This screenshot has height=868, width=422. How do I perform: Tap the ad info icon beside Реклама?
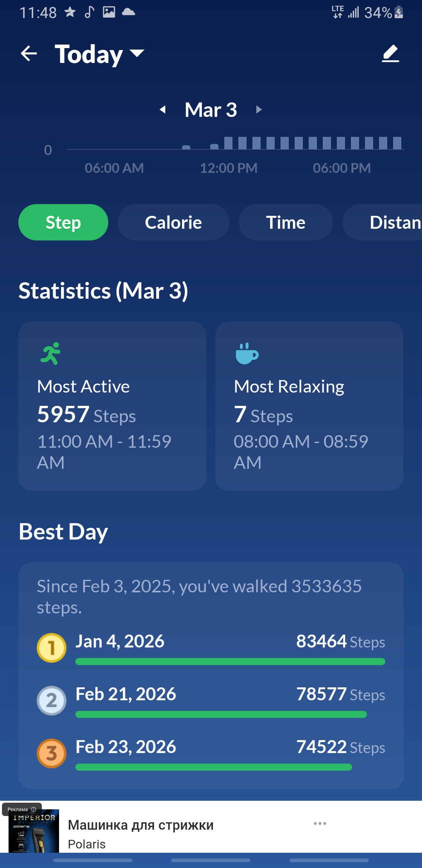pyautogui.click(x=34, y=809)
